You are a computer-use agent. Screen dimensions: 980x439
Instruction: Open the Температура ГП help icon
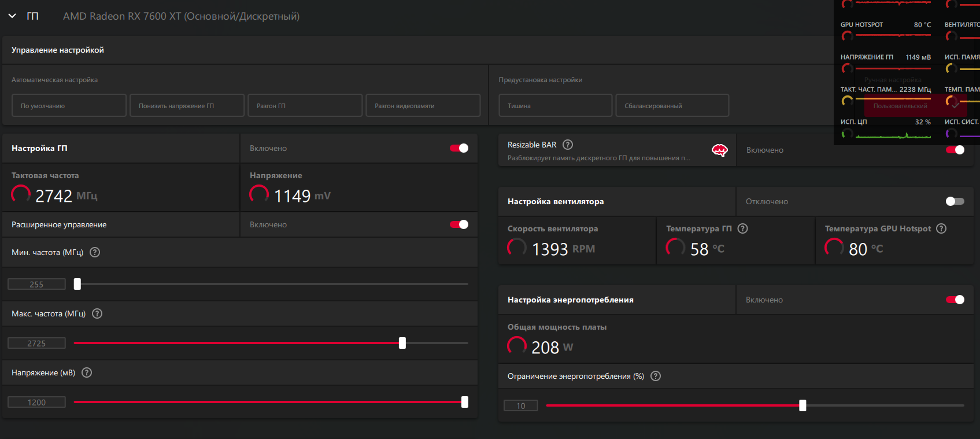[x=743, y=228]
